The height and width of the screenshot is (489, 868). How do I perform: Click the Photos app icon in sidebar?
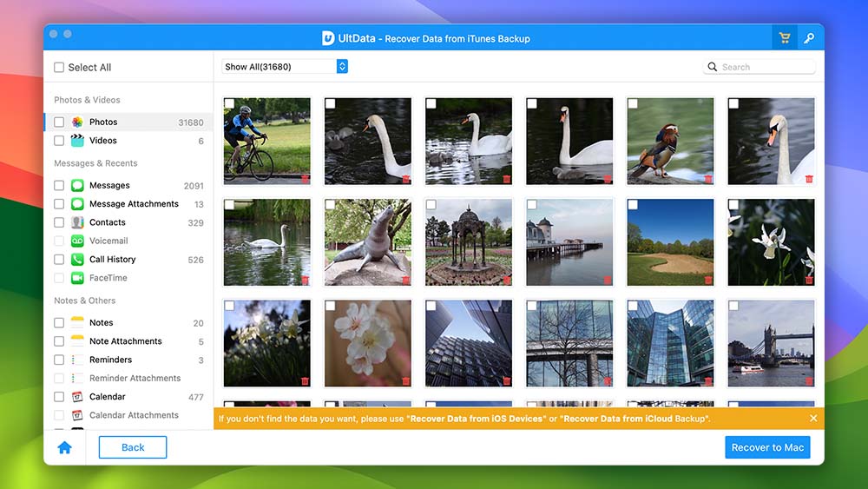tap(77, 122)
